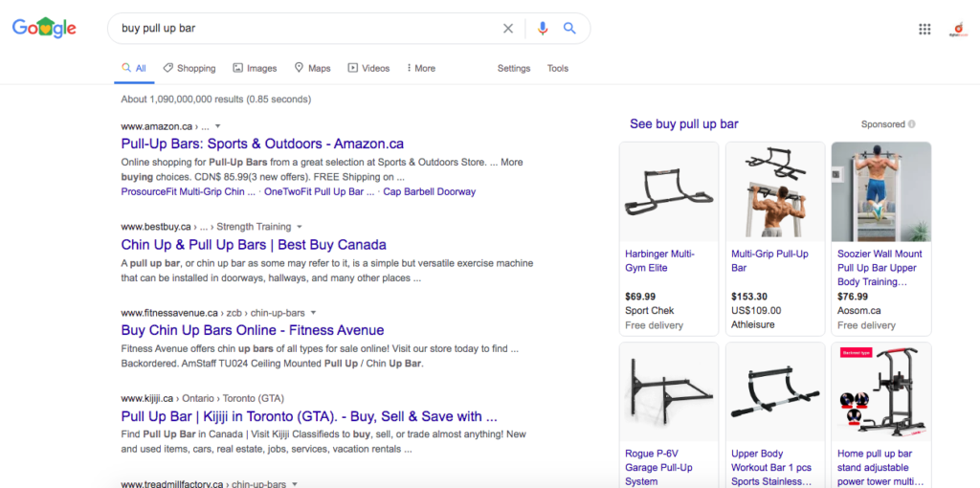
Task: Open the More search options menu
Action: coord(421,68)
